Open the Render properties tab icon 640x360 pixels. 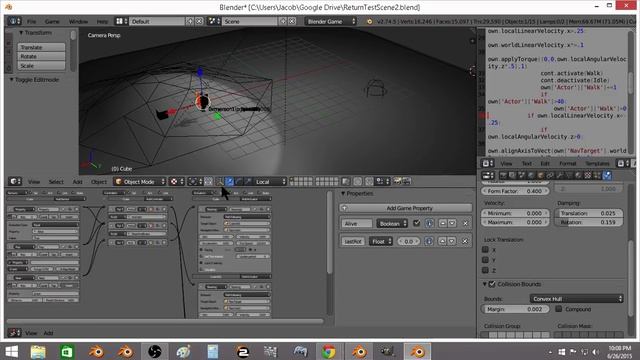click(x=503, y=176)
